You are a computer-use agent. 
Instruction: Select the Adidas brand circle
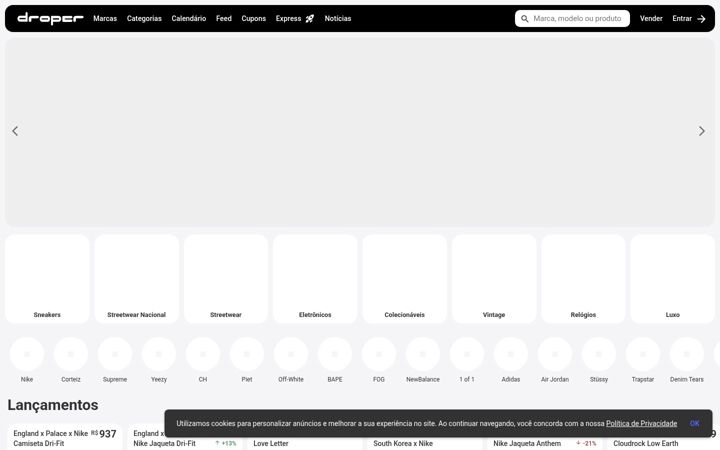click(x=511, y=354)
